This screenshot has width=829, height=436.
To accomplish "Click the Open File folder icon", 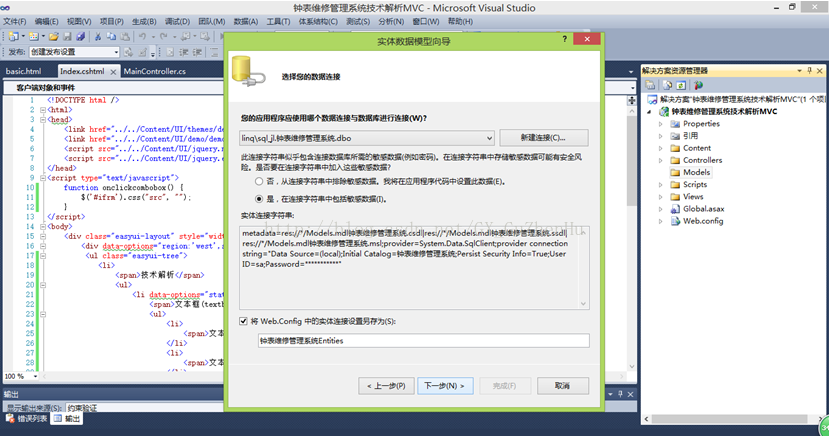I will pos(53,36).
